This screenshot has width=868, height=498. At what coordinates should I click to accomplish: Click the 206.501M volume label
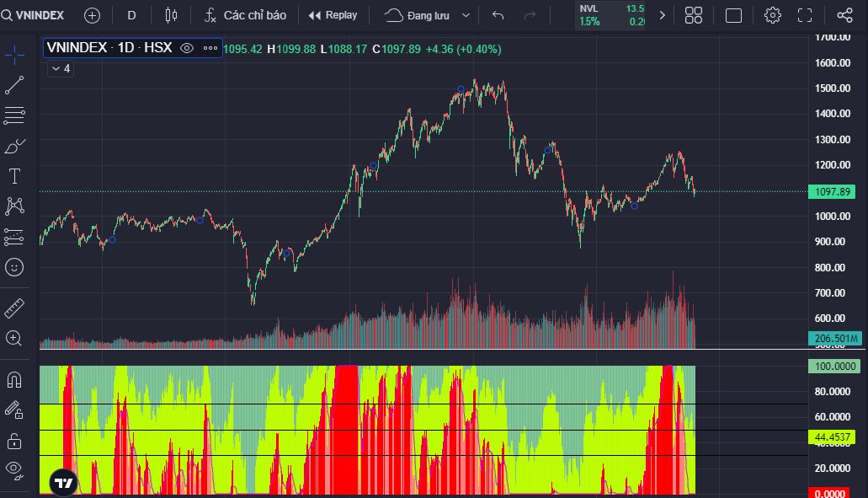tap(835, 339)
